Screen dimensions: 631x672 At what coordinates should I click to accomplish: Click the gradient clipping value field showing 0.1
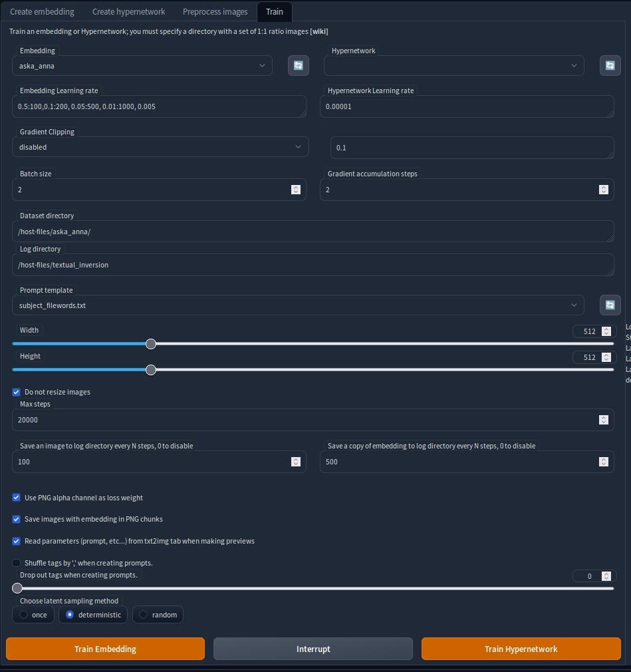click(x=472, y=148)
